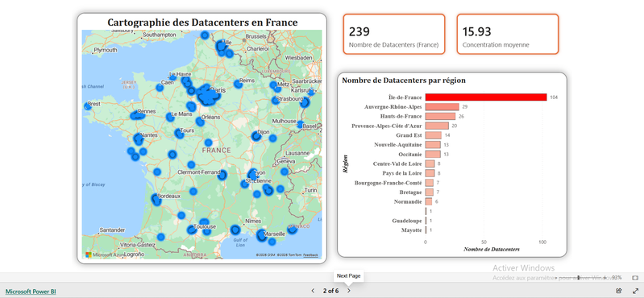Select the Auvergne-Rhône-Alpes bar
The image size is (644, 298).
coord(442,107)
